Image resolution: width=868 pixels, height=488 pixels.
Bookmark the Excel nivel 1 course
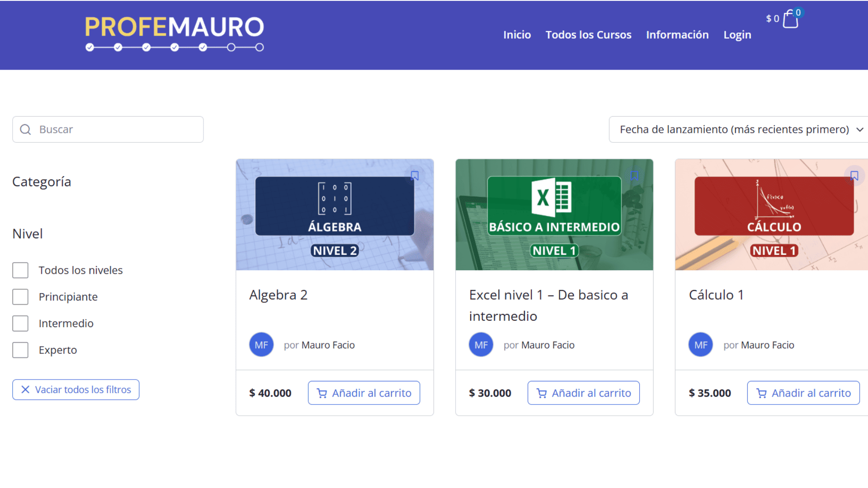(634, 175)
